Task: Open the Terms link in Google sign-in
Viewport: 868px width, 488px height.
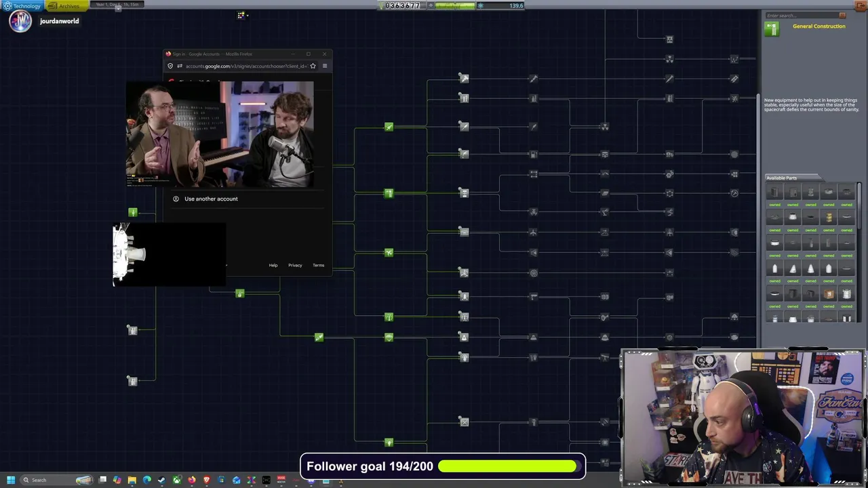Action: click(x=319, y=265)
